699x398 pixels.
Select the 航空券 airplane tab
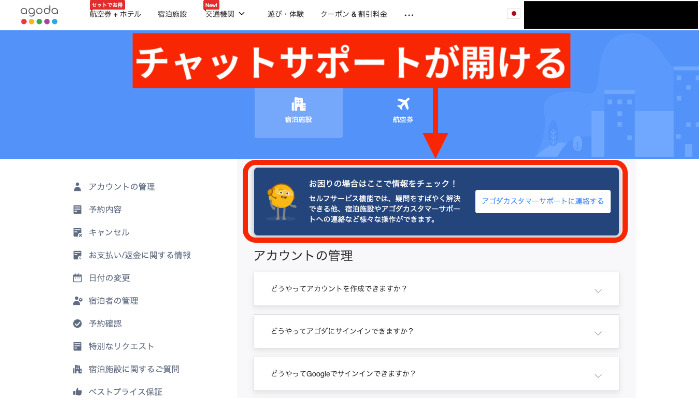coord(403,111)
